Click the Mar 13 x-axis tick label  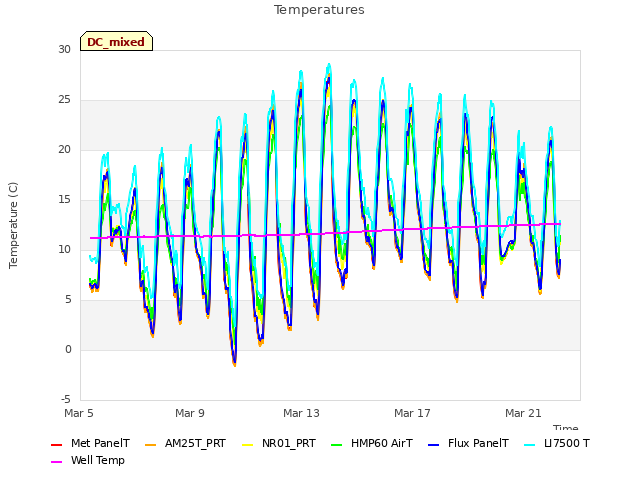tap(301, 413)
